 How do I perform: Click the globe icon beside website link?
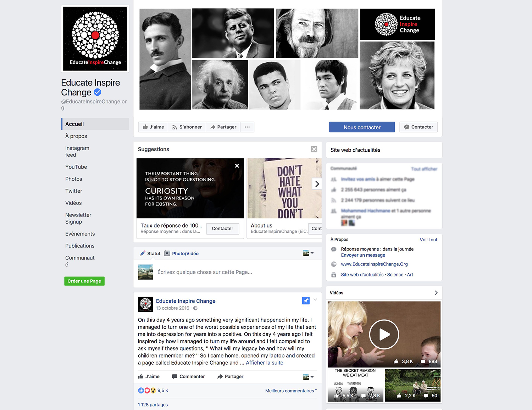coord(334,264)
